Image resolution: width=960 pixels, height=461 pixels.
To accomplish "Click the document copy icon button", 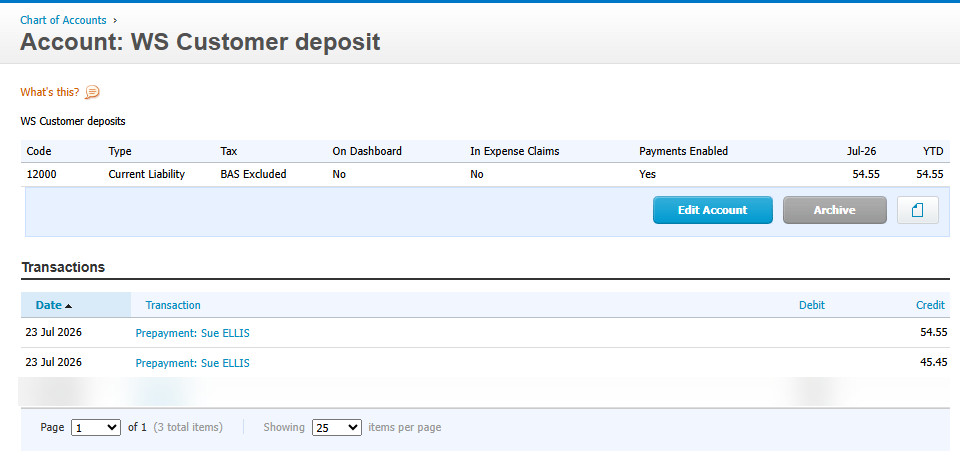I will pos(918,210).
